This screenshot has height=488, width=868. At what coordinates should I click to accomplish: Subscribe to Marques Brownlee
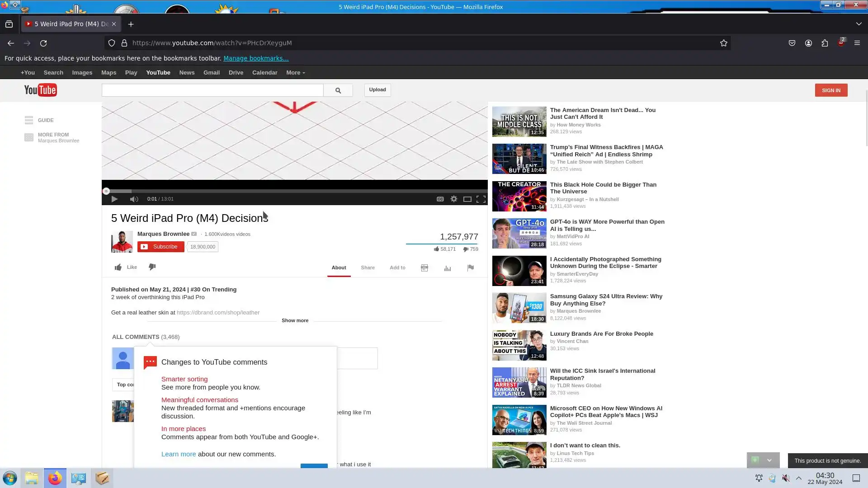(x=160, y=247)
